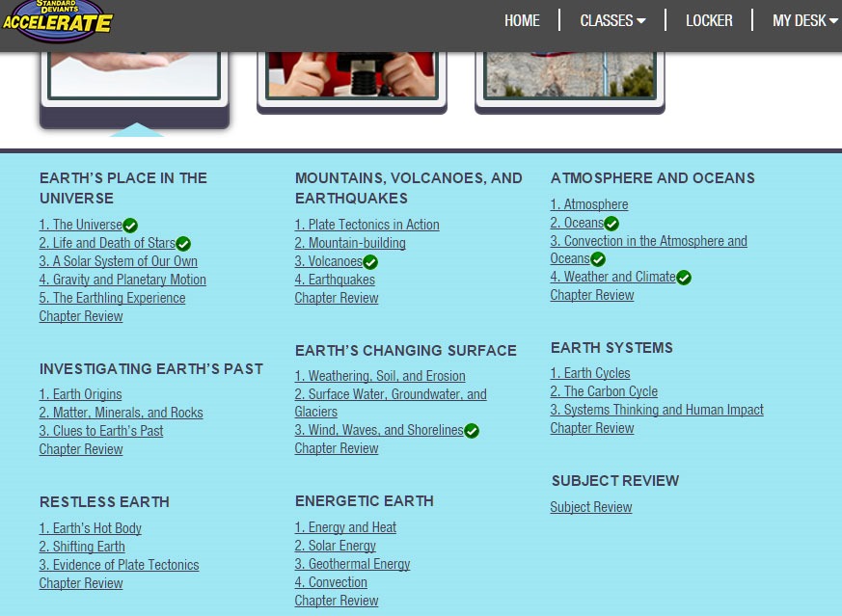This screenshot has height=616, width=842.
Task: Click checkmark next to Wind, Waves, and Shorelines
Action: click(472, 431)
